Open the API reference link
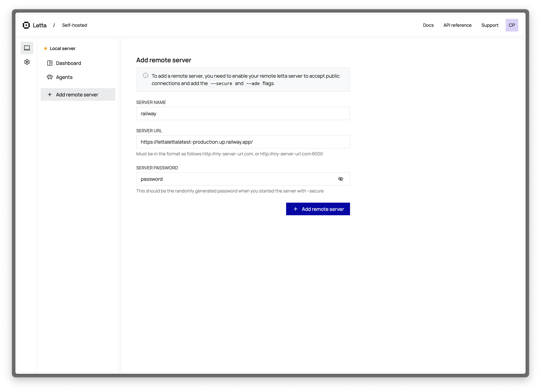The image size is (541, 392). coord(457,25)
